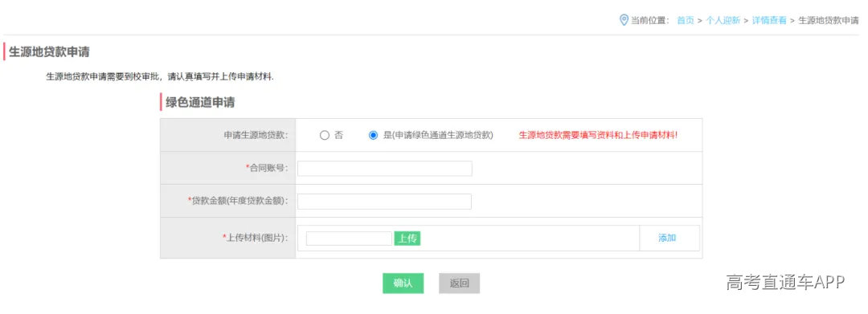Click the *合同账号: label

point(268,168)
